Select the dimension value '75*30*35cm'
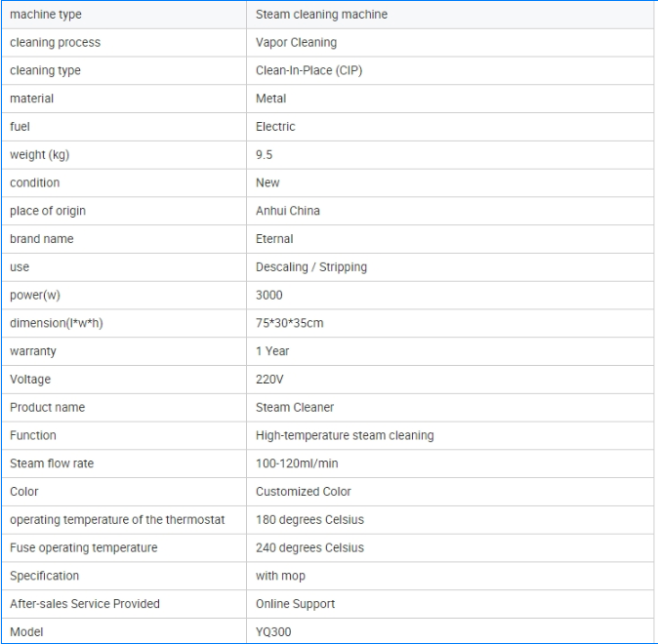 coord(289,323)
